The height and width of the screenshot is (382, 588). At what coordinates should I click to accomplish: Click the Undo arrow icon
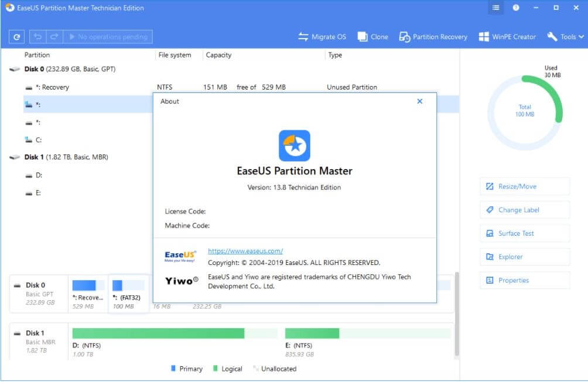pos(36,36)
